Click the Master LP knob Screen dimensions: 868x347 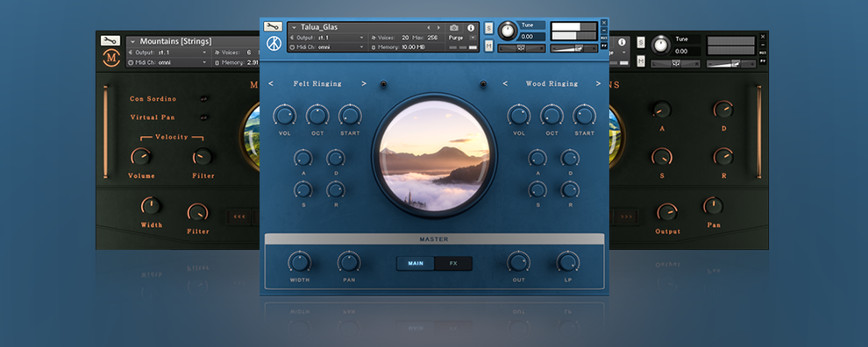pos(568,262)
